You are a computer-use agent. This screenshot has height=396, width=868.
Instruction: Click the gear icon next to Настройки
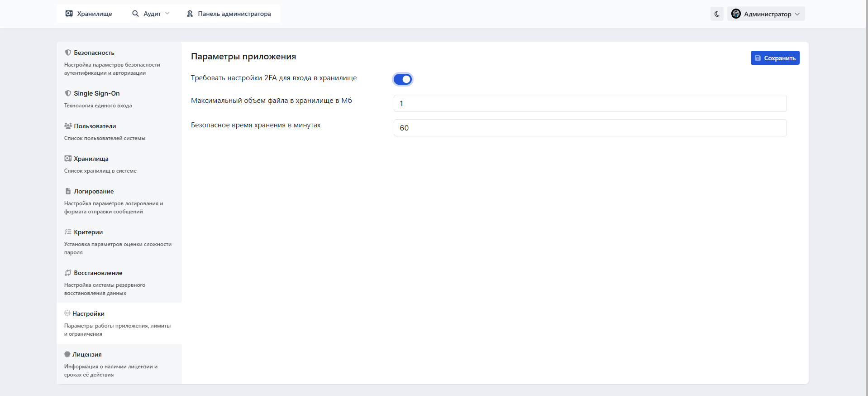(x=67, y=314)
